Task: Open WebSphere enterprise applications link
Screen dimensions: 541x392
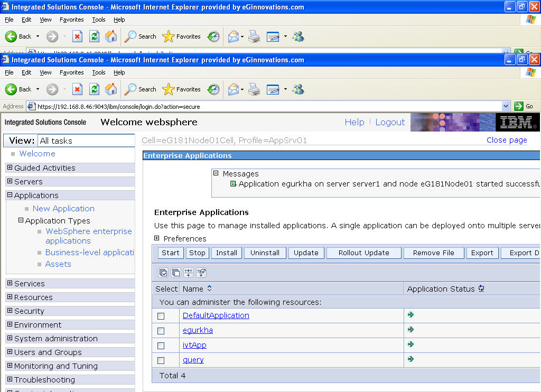Action: tap(89, 236)
